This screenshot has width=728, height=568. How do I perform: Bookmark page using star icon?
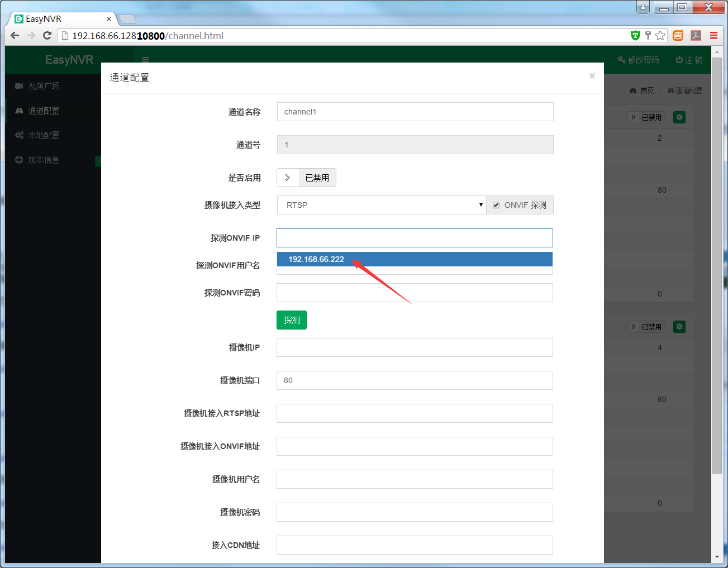point(660,36)
